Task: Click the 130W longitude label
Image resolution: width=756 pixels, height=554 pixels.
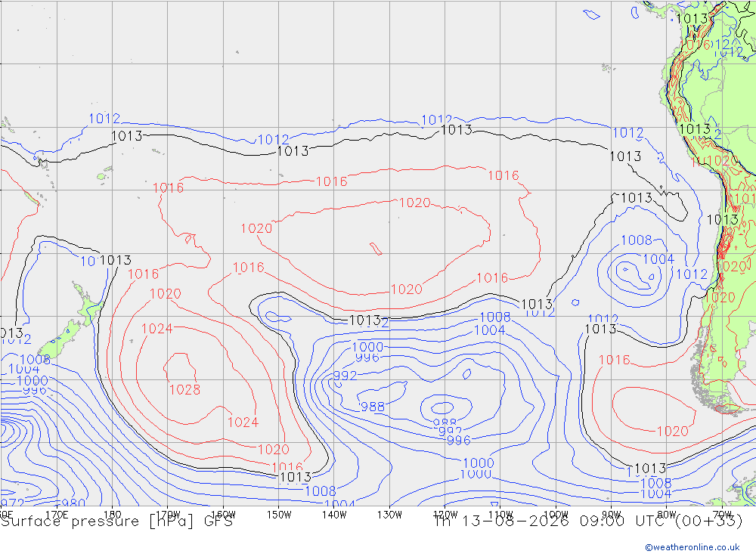Action: [389, 515]
